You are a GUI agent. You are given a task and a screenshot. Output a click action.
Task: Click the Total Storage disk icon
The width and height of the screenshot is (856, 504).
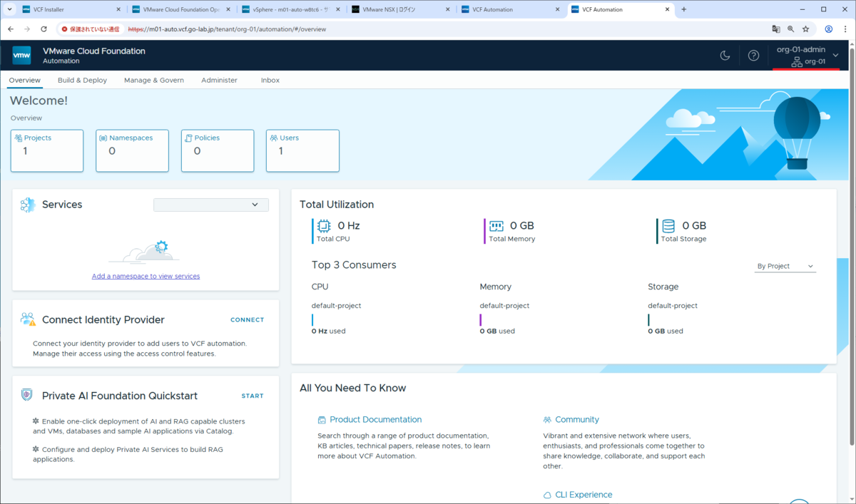click(668, 226)
